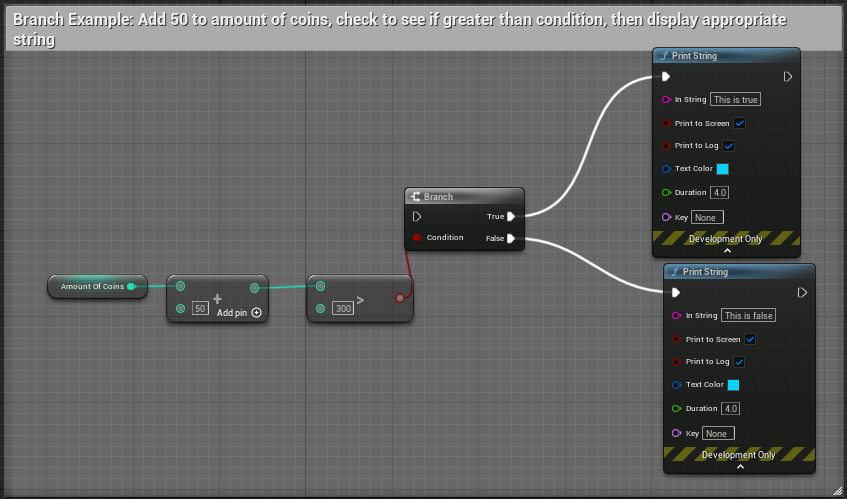The height and width of the screenshot is (499, 847).
Task: Select the Amount Of Coins variable node
Action: (92, 287)
